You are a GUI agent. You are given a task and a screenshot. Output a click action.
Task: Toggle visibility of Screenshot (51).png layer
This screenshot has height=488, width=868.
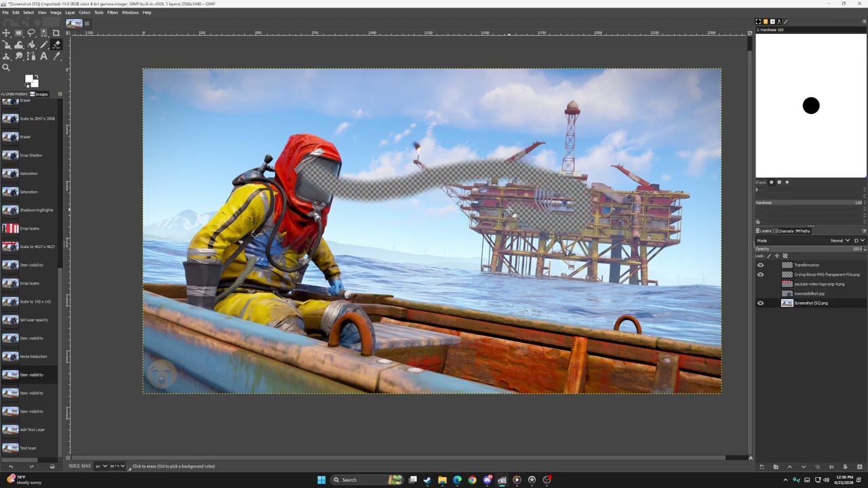pos(760,303)
